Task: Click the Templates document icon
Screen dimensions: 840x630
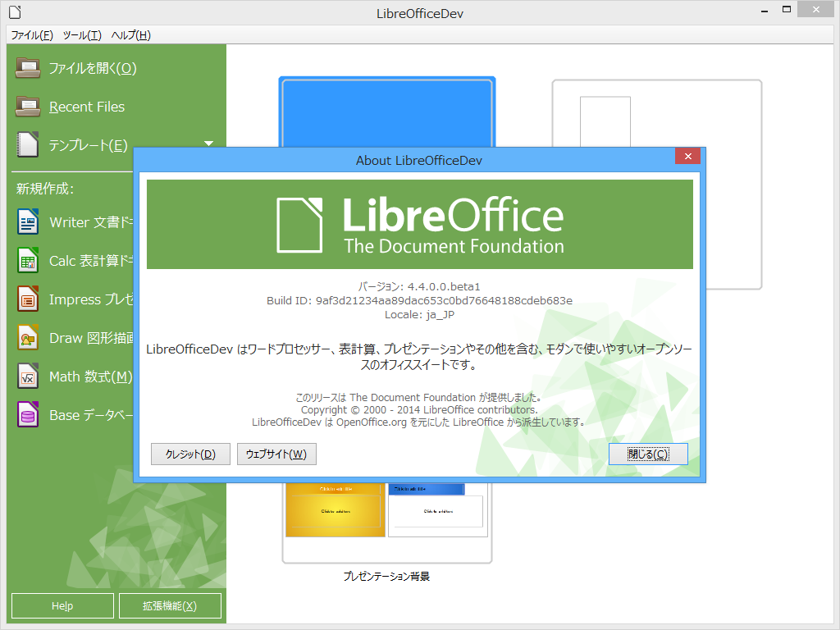Action: click(28, 144)
